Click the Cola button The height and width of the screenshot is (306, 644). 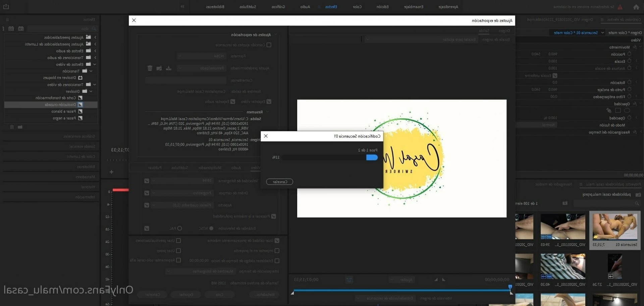point(219,295)
